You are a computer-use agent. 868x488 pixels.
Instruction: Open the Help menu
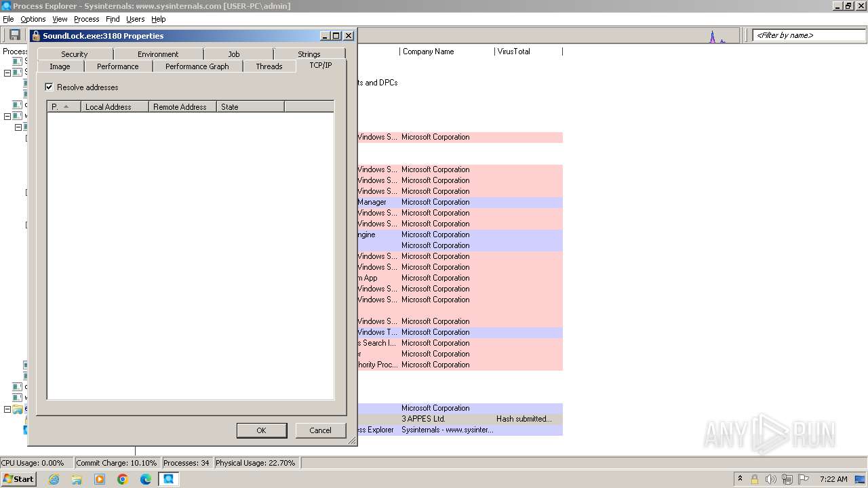[158, 19]
